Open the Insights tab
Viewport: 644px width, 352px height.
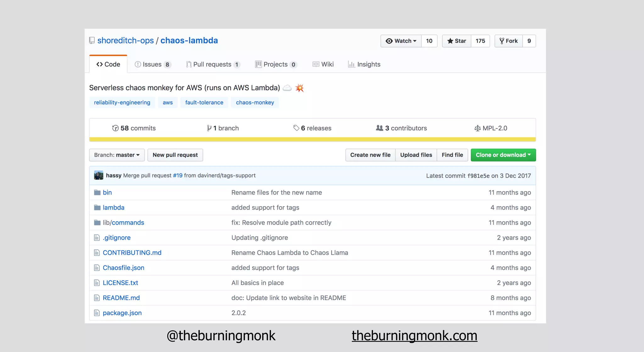pos(364,64)
